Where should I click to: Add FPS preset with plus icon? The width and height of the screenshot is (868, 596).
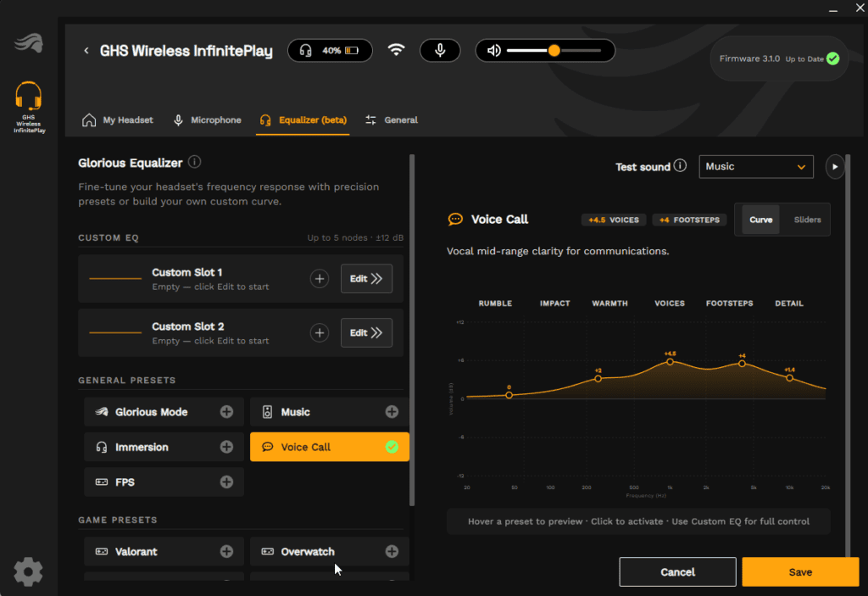226,482
